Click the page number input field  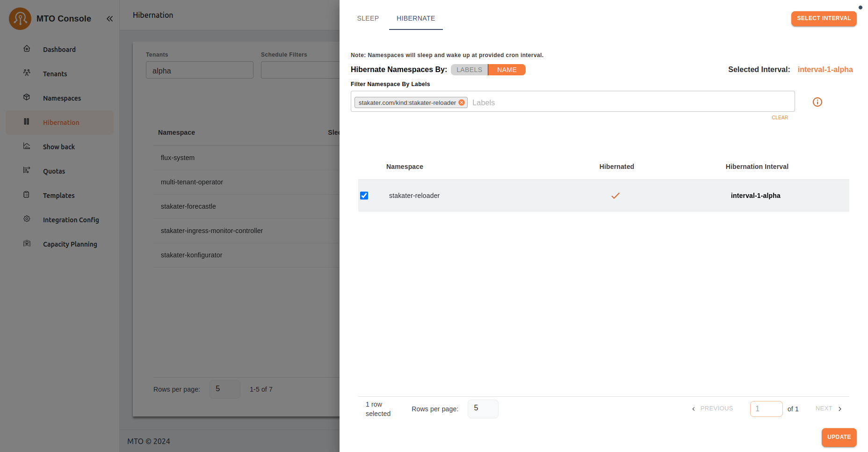point(766,408)
